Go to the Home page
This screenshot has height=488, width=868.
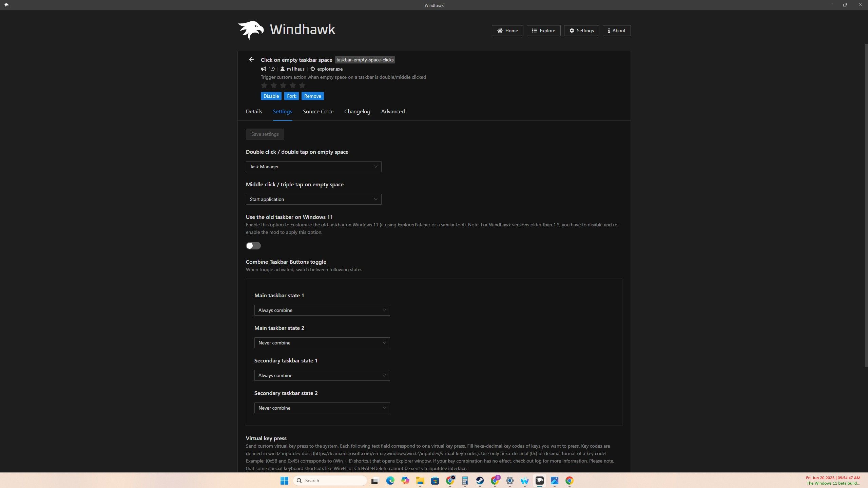coord(507,31)
